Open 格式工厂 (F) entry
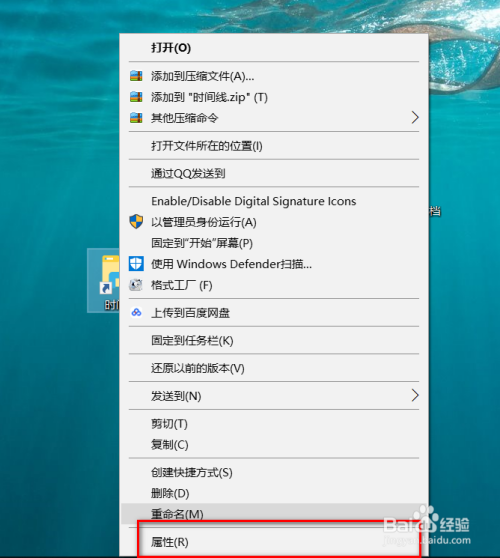 point(274,285)
